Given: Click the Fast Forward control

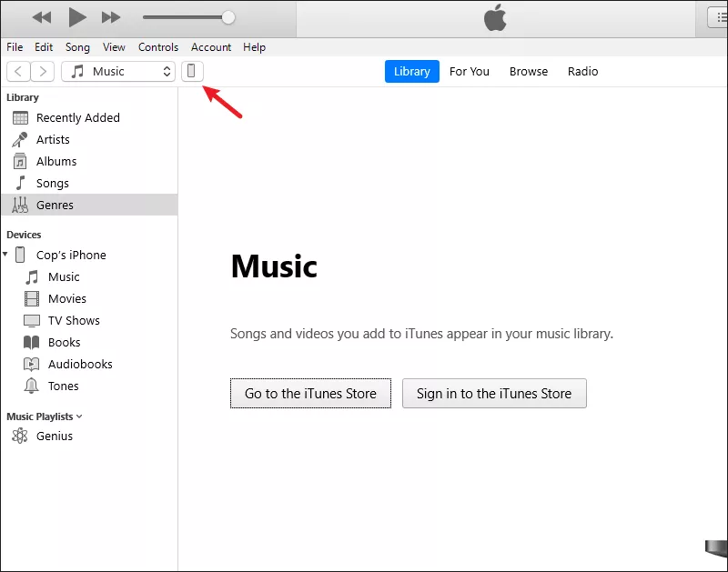Looking at the screenshot, I should (111, 16).
